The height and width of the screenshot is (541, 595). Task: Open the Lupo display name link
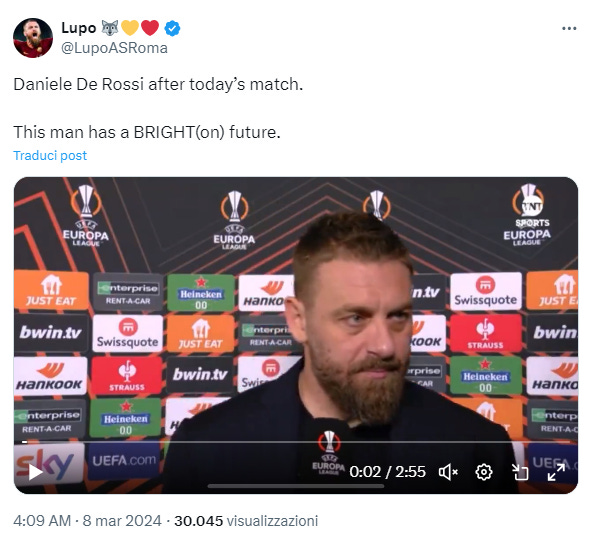click(79, 28)
